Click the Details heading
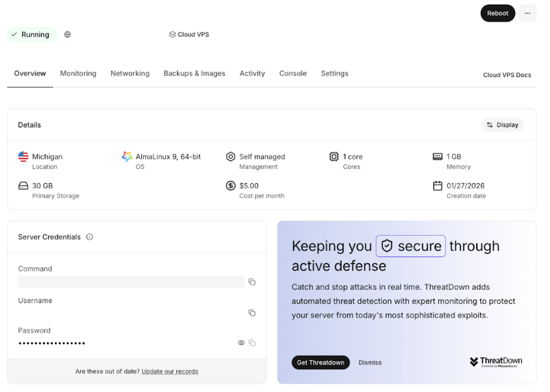 click(30, 125)
